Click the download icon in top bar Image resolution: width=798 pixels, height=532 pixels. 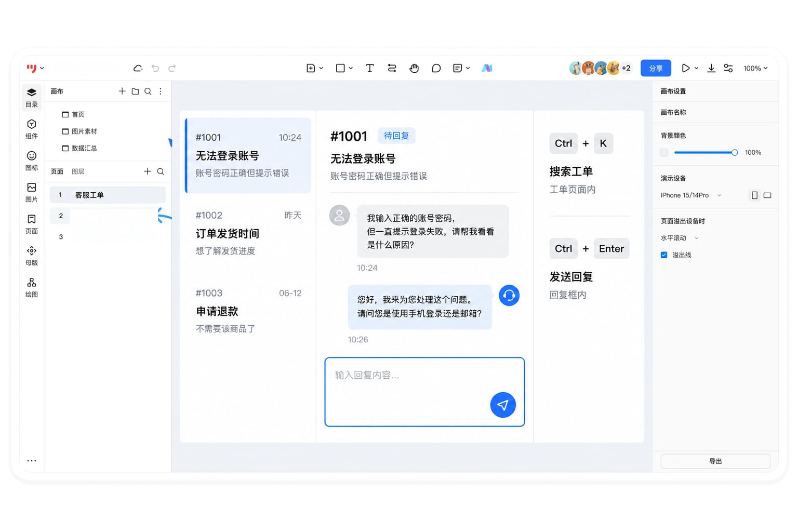(x=711, y=68)
